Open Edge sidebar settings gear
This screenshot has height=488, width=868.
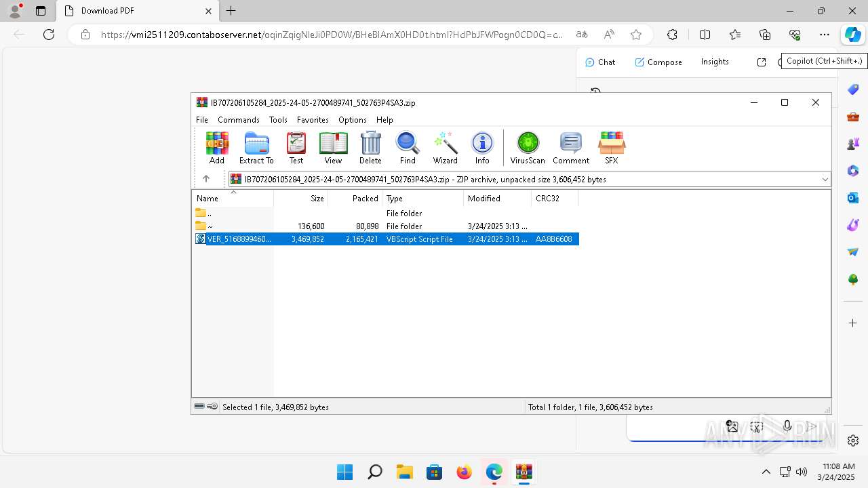853,441
